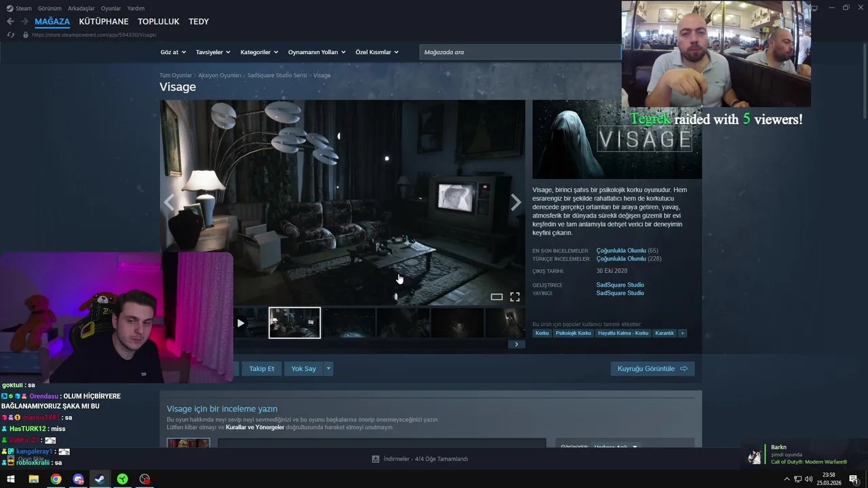Open the Windows Start menu
The image size is (868, 488).
(x=11, y=479)
